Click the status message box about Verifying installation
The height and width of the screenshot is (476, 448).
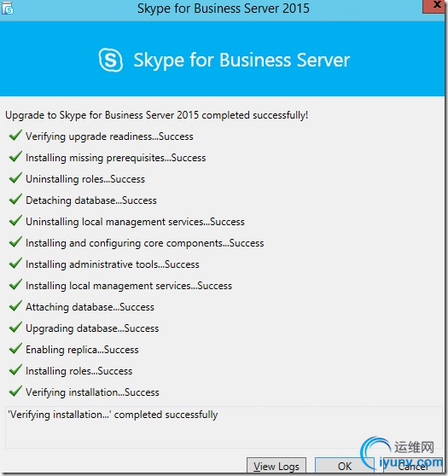pos(224,427)
